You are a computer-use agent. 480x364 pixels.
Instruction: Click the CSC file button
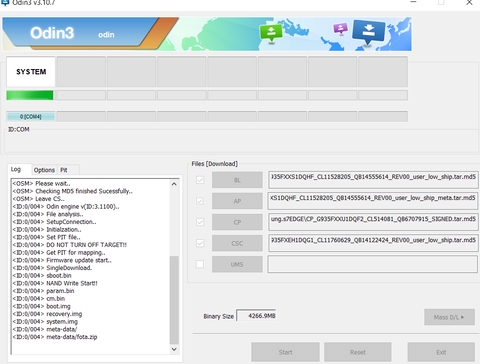point(237,243)
